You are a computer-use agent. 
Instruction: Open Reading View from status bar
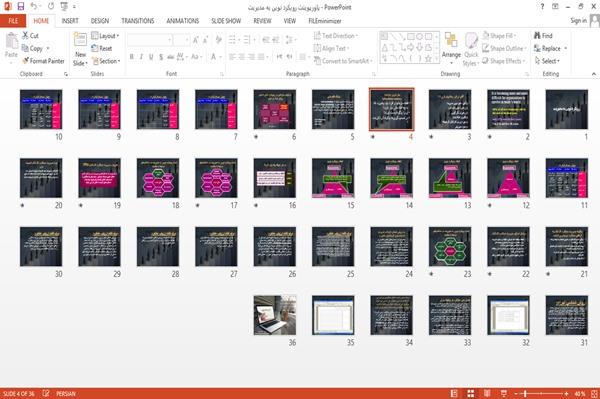coord(487,393)
